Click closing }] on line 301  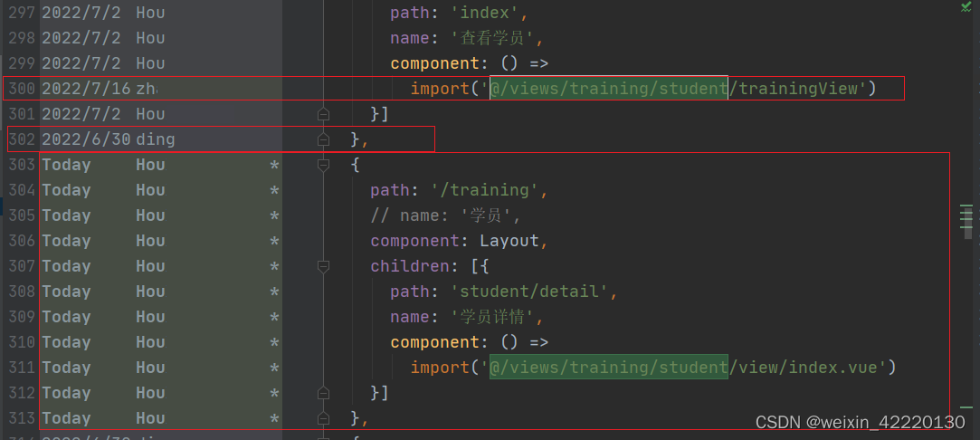coord(380,114)
